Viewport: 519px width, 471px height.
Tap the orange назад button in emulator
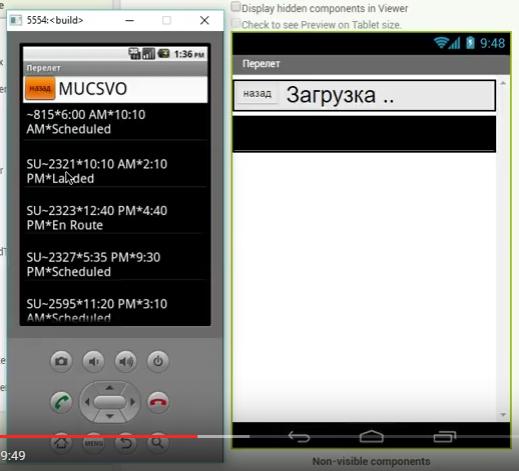pos(40,88)
